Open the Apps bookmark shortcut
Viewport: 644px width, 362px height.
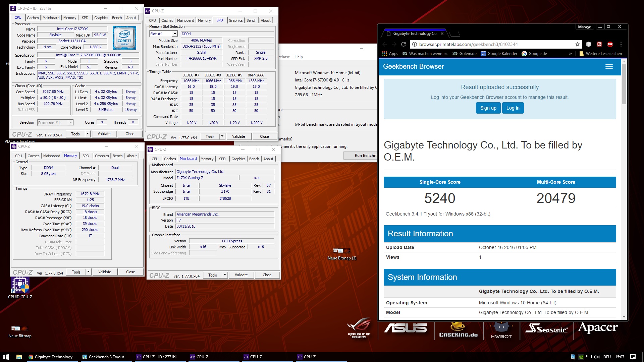point(390,54)
